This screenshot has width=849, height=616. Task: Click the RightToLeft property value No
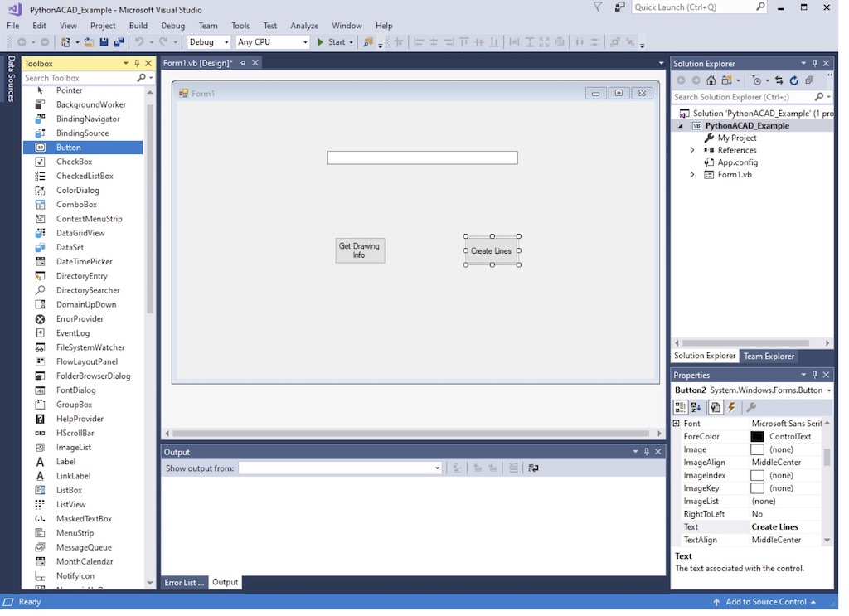coord(757,514)
